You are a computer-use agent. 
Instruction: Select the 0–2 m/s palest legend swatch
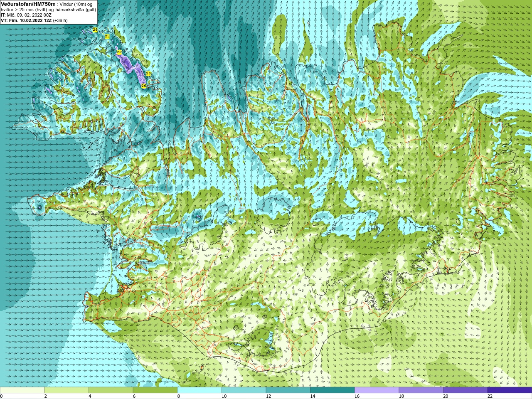pyautogui.click(x=22, y=390)
